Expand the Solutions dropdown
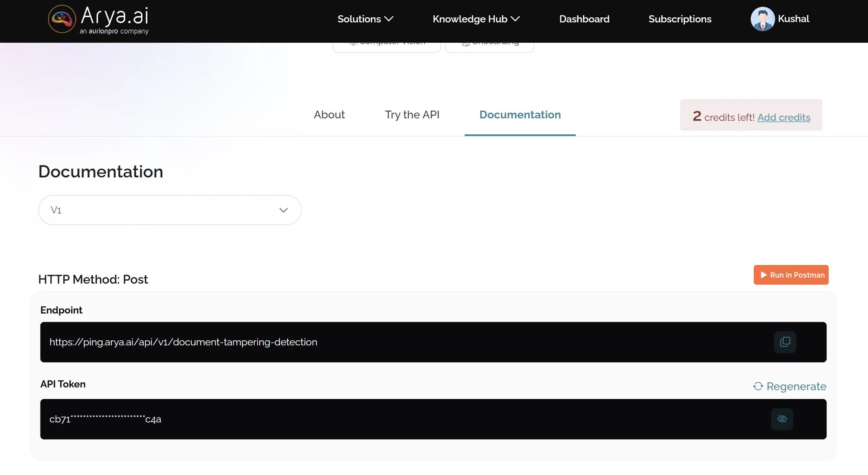This screenshot has width=868, height=475. (365, 19)
